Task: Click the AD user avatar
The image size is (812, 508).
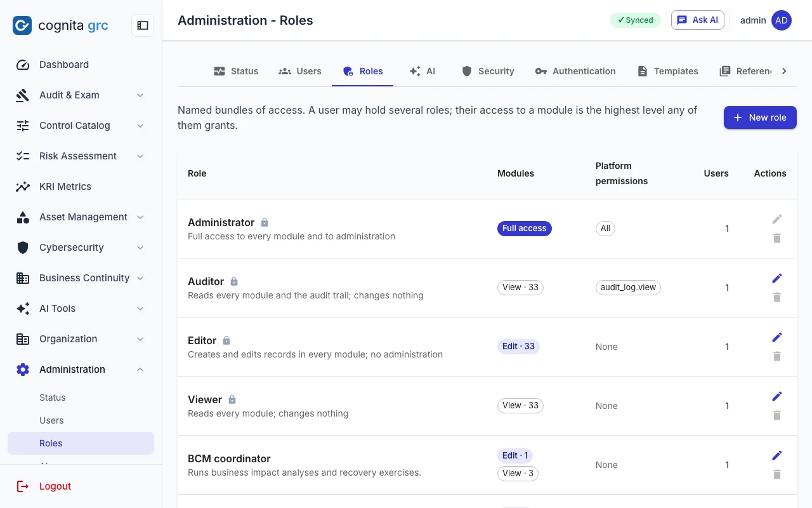Action: click(782, 20)
